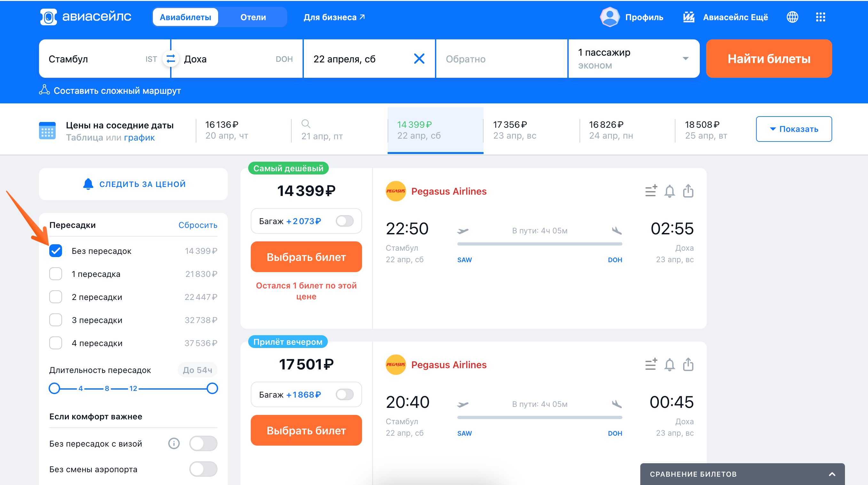This screenshot has height=485, width=868.
Task: Click Pegasus logo on 22:50 flight
Action: tap(396, 191)
